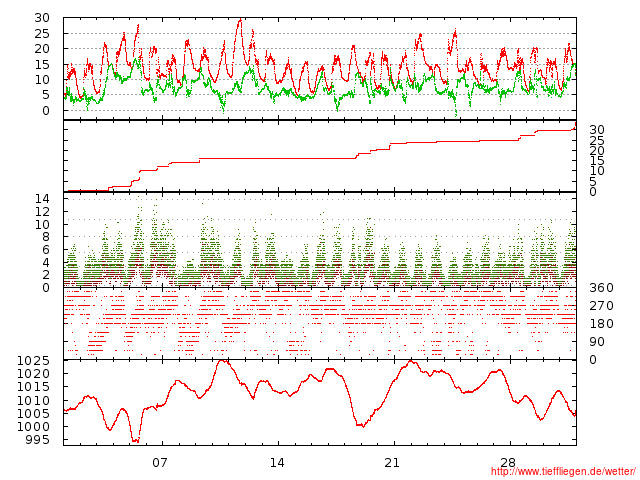
Task: Pick the 180 wind direction axis label
Action: 601,324
